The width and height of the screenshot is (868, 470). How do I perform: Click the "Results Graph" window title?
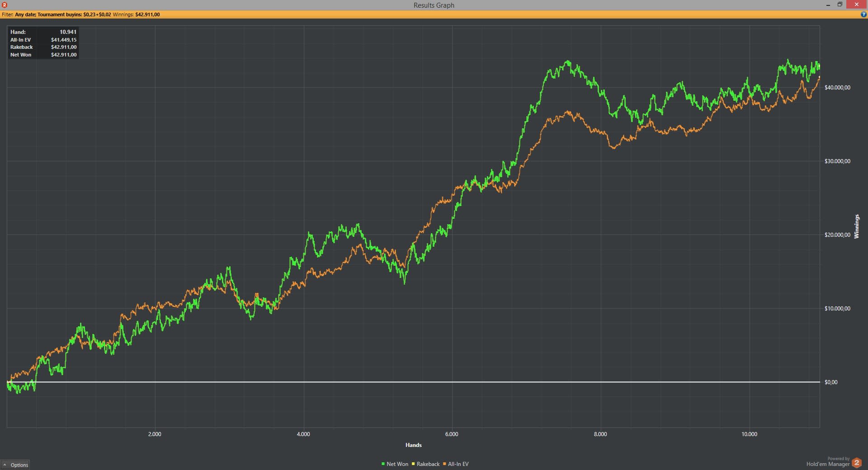434,5
